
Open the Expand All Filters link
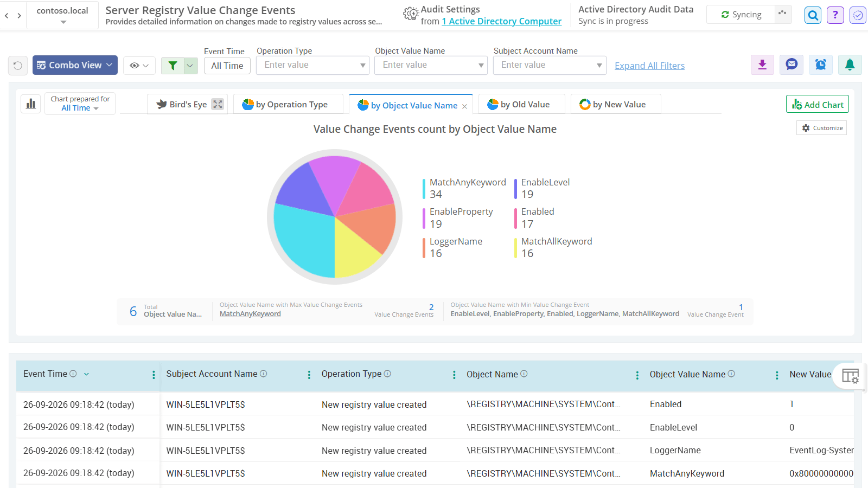tap(649, 66)
